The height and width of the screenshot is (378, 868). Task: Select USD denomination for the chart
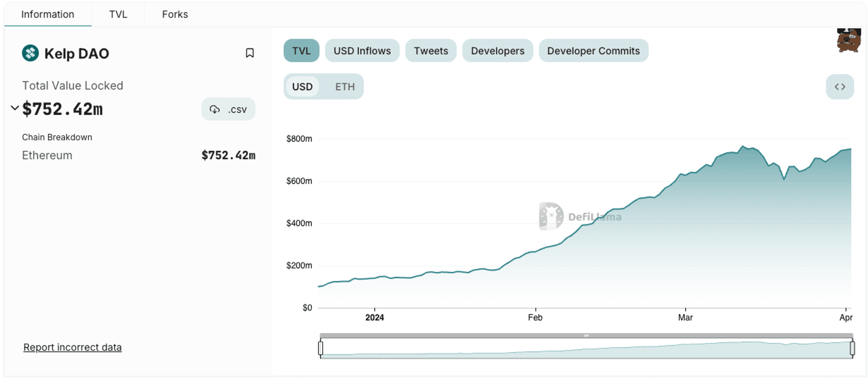coord(302,87)
